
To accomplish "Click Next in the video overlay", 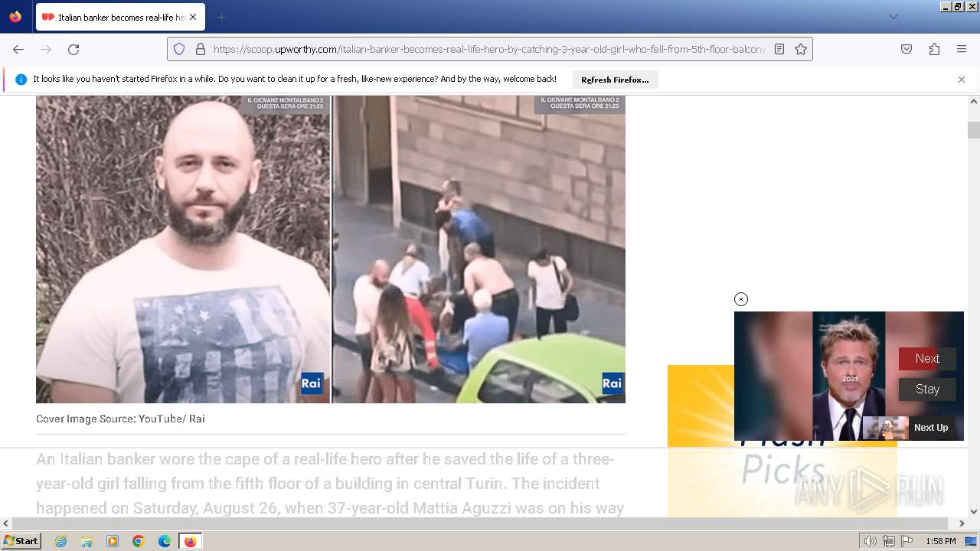I will tap(927, 359).
